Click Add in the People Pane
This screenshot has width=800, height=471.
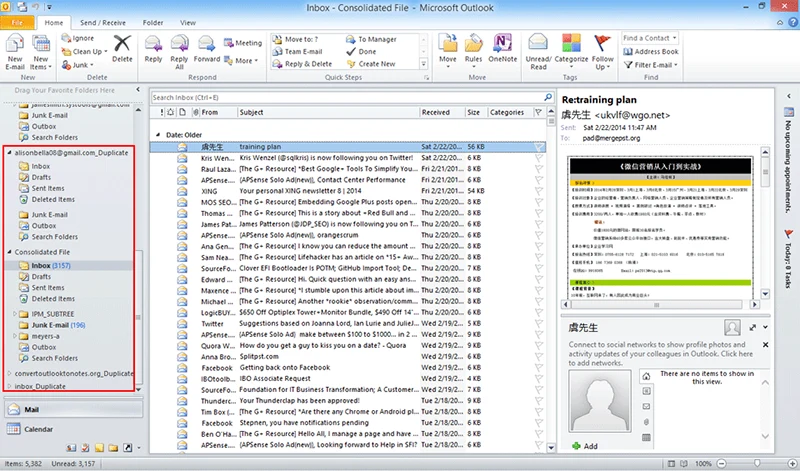coord(585,446)
